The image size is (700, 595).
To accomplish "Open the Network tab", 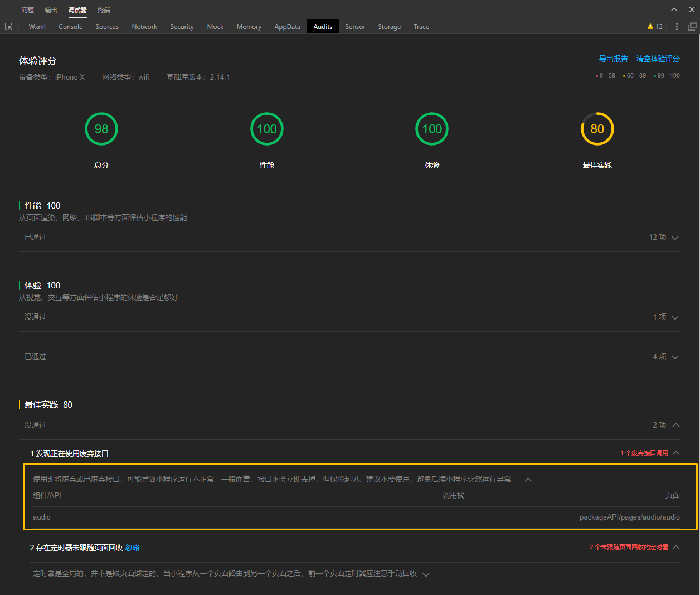I will (x=144, y=27).
